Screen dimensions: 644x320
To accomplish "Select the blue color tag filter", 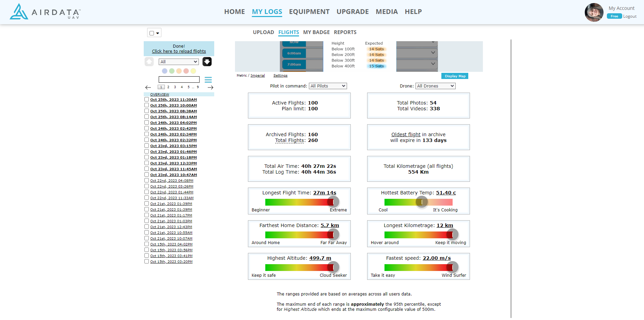I will click(164, 71).
